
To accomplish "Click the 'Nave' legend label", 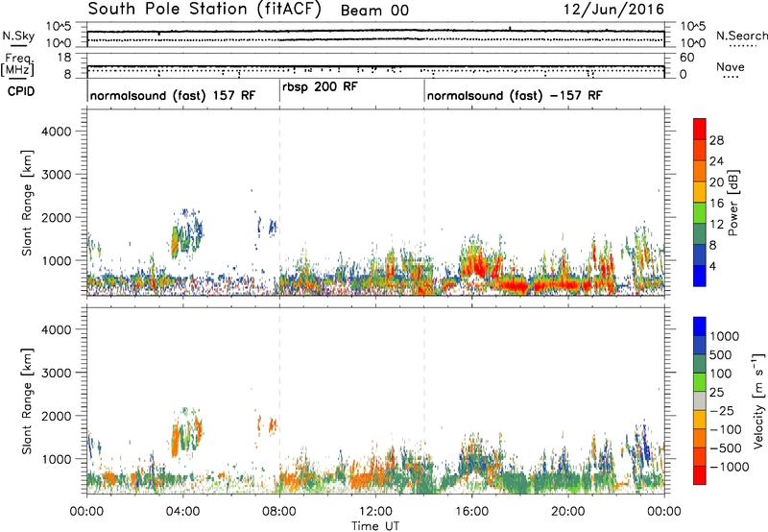I will [731, 67].
